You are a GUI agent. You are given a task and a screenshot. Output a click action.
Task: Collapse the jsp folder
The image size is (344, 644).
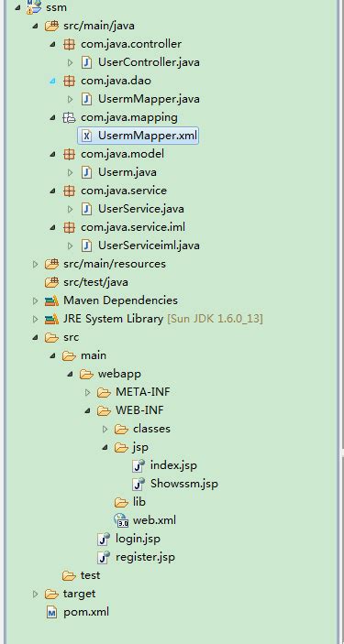pos(105,447)
